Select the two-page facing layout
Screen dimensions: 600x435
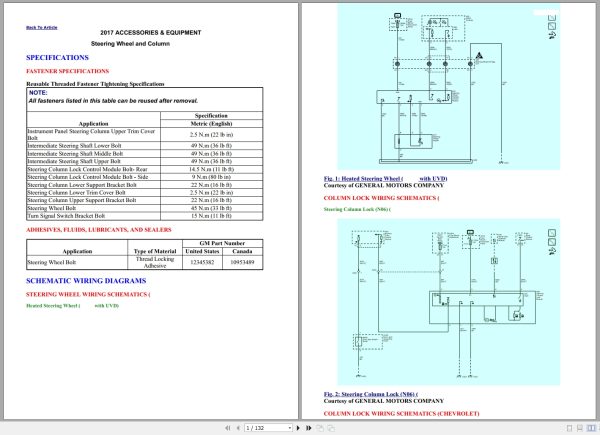point(591,428)
